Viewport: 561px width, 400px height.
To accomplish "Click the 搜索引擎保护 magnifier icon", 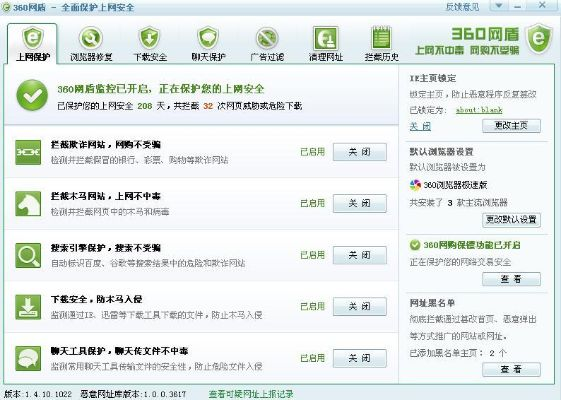I will [x=28, y=255].
